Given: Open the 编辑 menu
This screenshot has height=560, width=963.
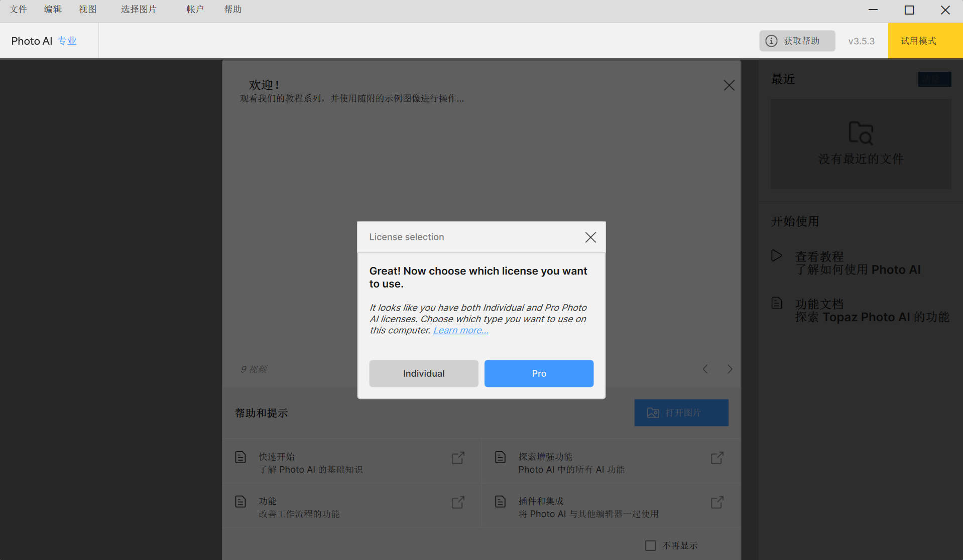Looking at the screenshot, I should point(53,10).
